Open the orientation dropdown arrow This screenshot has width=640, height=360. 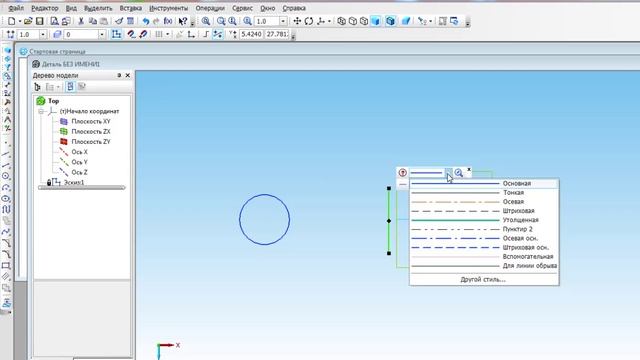pos(329,21)
